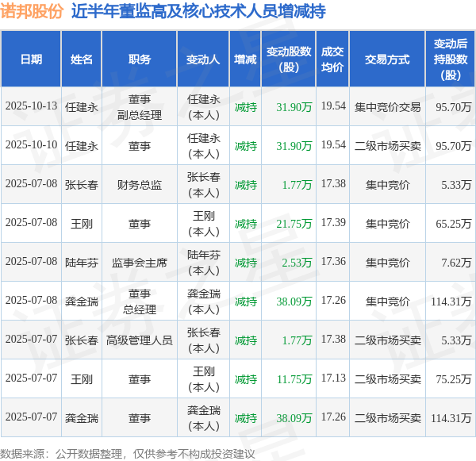The height and width of the screenshot is (461, 476).
Task: Select the 监事会主席 position cell
Action: (x=140, y=263)
